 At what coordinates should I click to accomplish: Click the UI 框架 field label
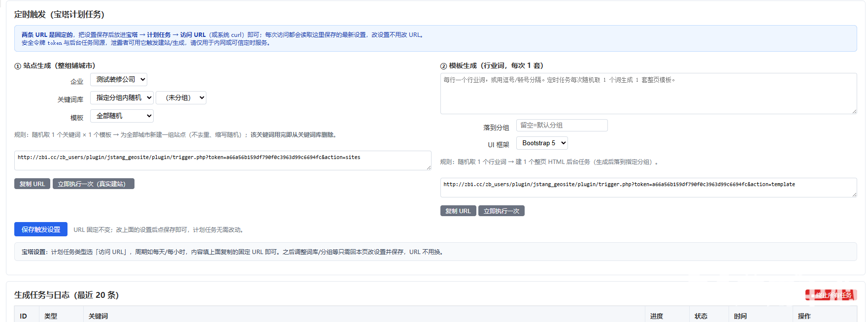click(499, 145)
